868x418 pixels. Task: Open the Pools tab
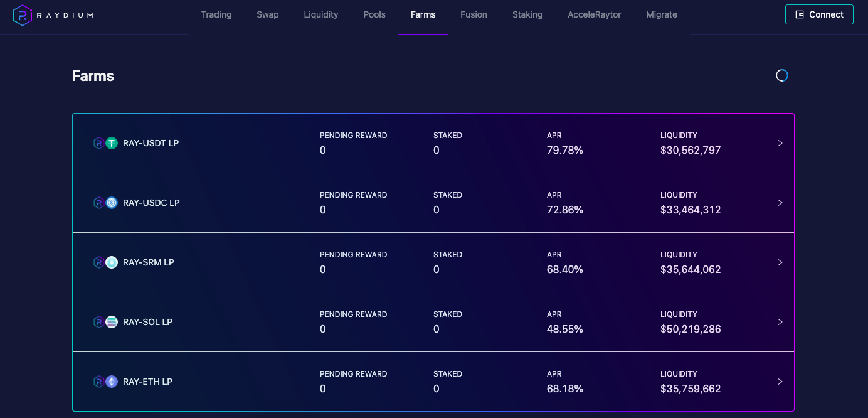[x=374, y=14]
